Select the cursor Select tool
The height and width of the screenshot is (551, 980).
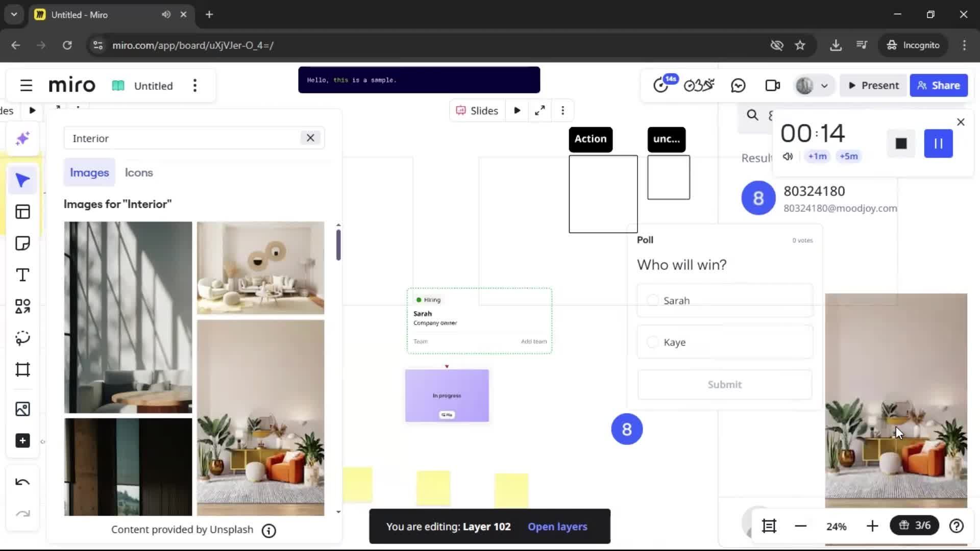pyautogui.click(x=22, y=180)
